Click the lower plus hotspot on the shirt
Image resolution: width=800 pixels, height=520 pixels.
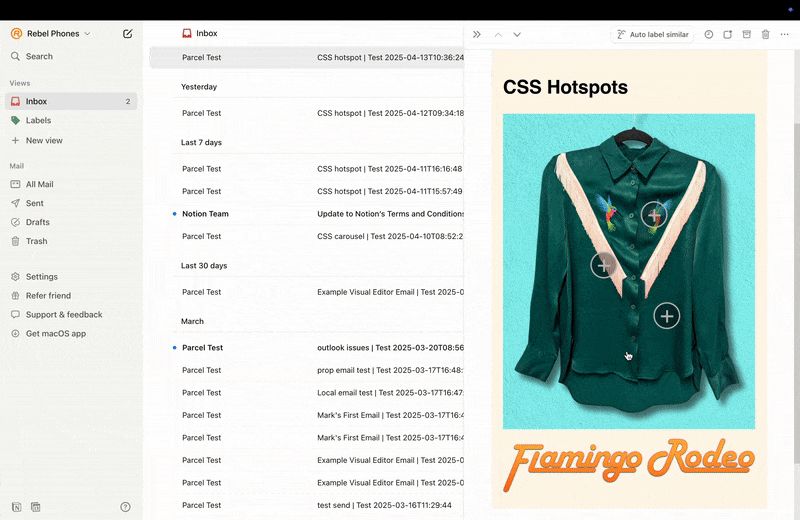tap(666, 316)
